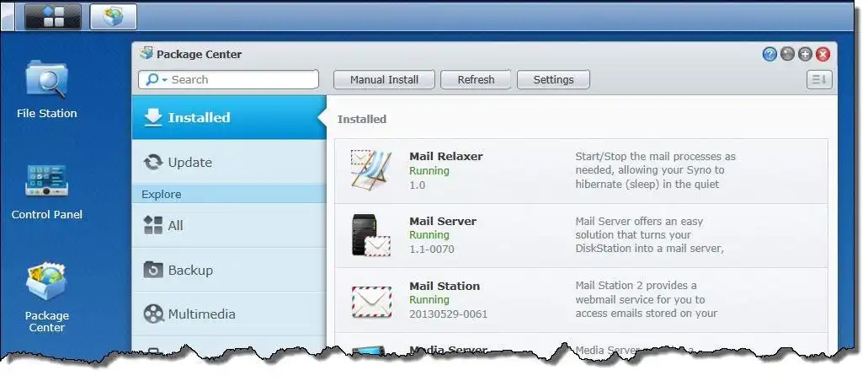Toggle the list sort view button
Screen dimensions: 868x381
(x=819, y=80)
